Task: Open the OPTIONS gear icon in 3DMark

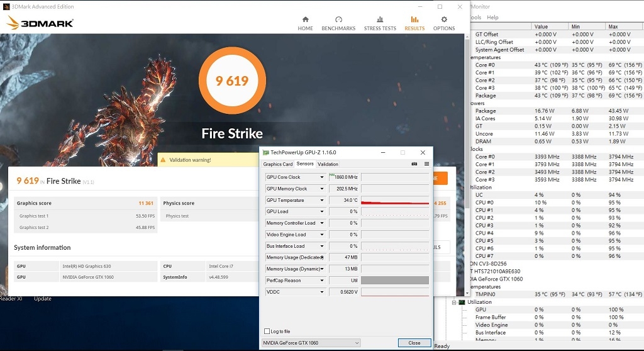Action: click(444, 19)
